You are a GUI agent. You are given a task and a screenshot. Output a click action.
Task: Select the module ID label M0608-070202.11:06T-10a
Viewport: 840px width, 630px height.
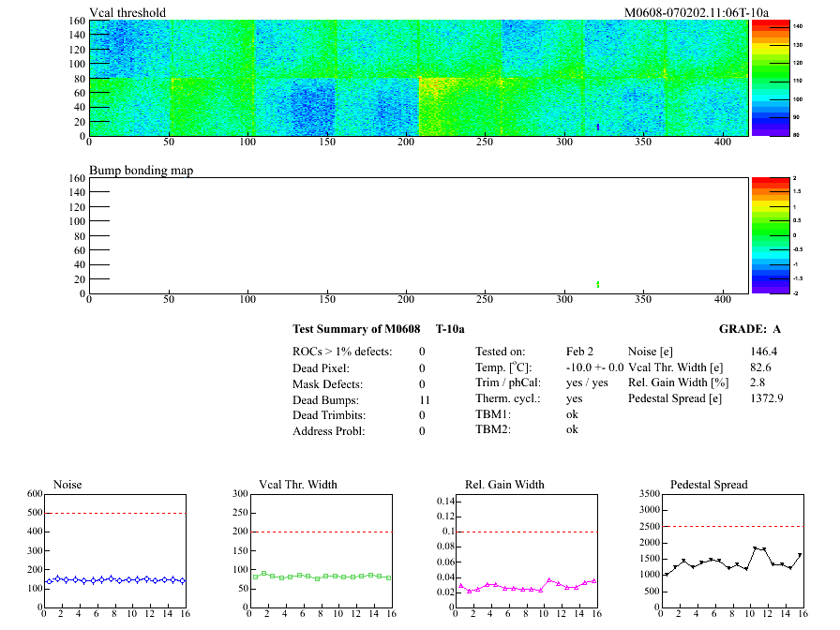tap(697, 12)
